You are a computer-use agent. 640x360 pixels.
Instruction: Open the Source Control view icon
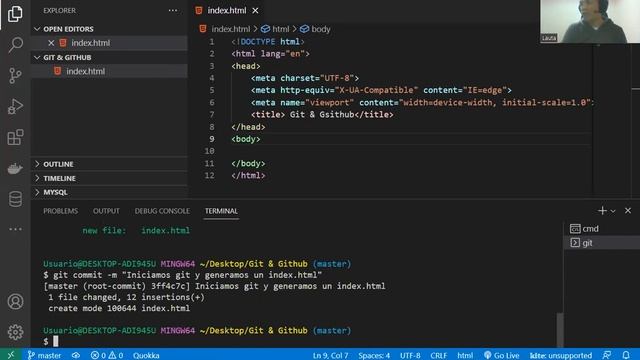[15, 76]
